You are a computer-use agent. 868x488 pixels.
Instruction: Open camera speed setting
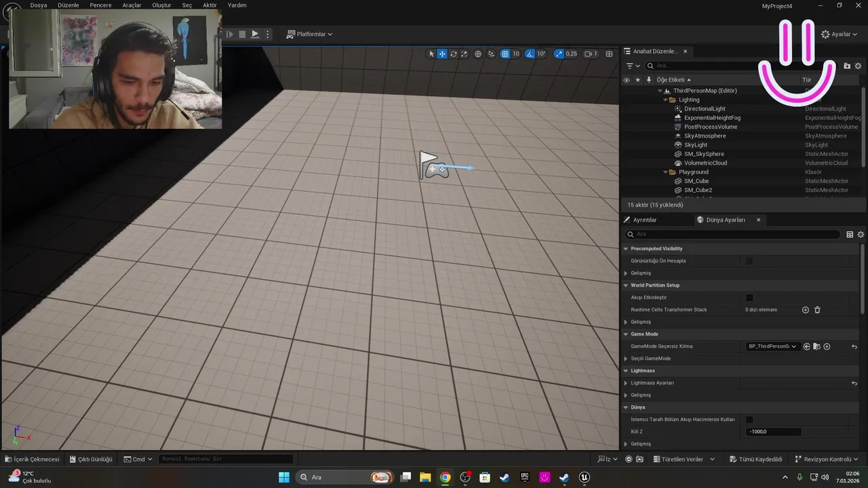(x=591, y=54)
